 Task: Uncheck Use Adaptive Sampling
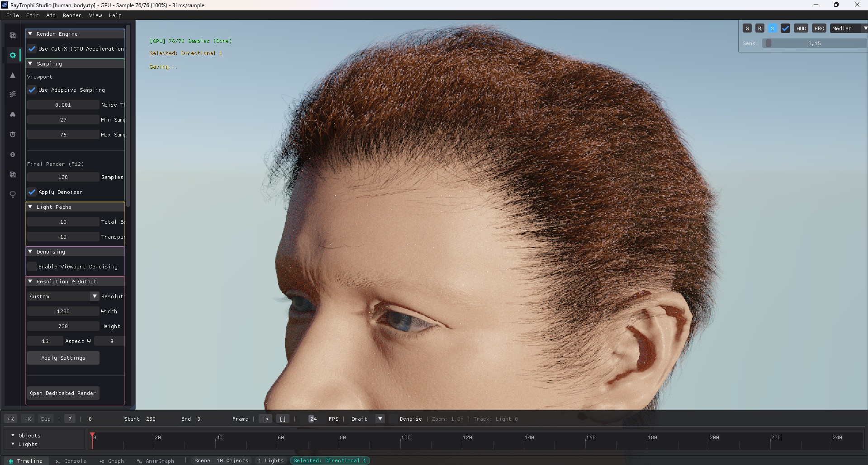coord(32,90)
